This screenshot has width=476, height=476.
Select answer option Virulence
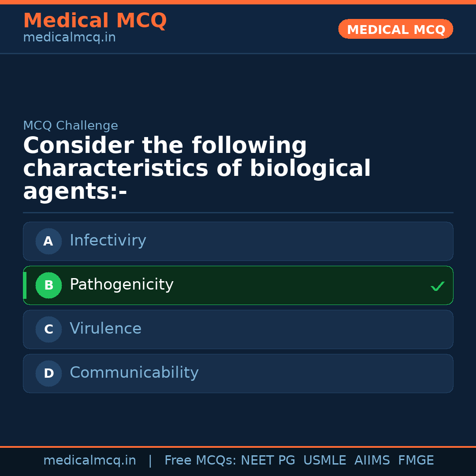[238, 329]
